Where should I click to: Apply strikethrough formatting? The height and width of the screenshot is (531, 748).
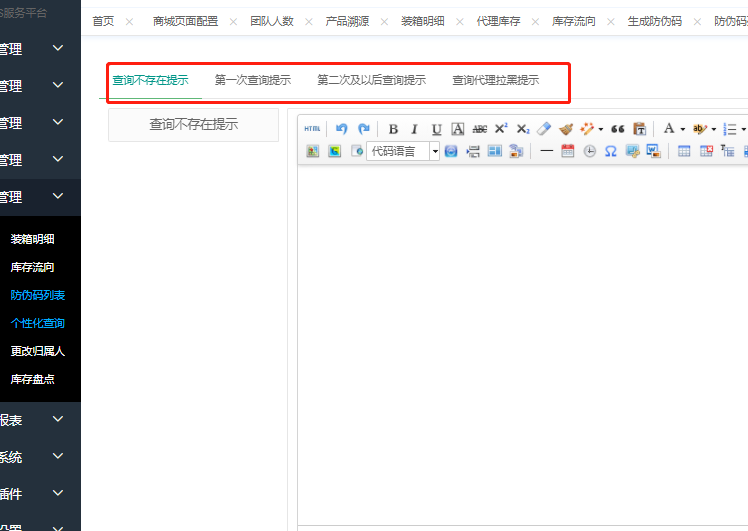(479, 129)
